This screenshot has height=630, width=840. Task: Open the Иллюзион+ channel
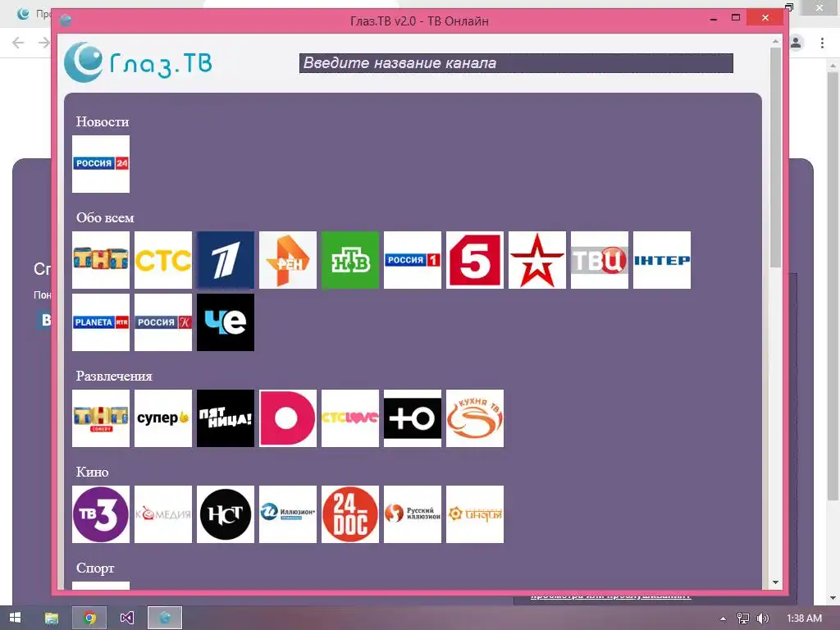click(x=288, y=514)
